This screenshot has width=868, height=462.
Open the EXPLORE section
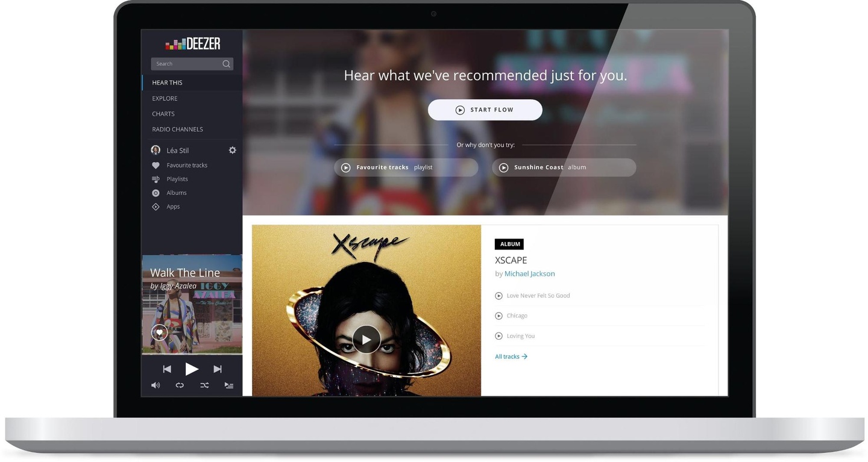click(x=165, y=98)
